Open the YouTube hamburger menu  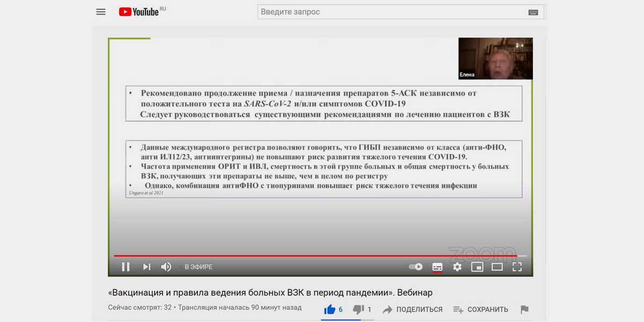(x=101, y=12)
